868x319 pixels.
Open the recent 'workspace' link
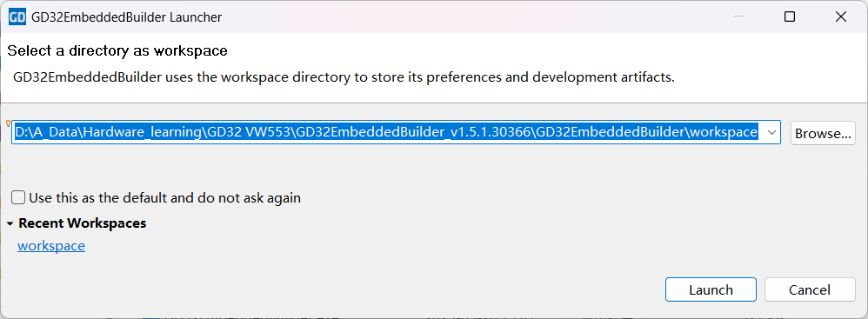(x=51, y=245)
